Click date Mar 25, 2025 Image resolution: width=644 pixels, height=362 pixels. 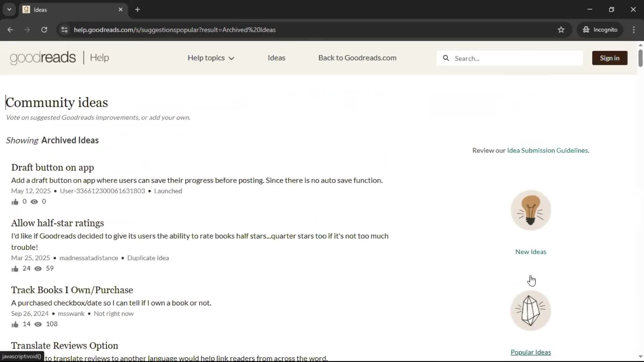coord(31,258)
